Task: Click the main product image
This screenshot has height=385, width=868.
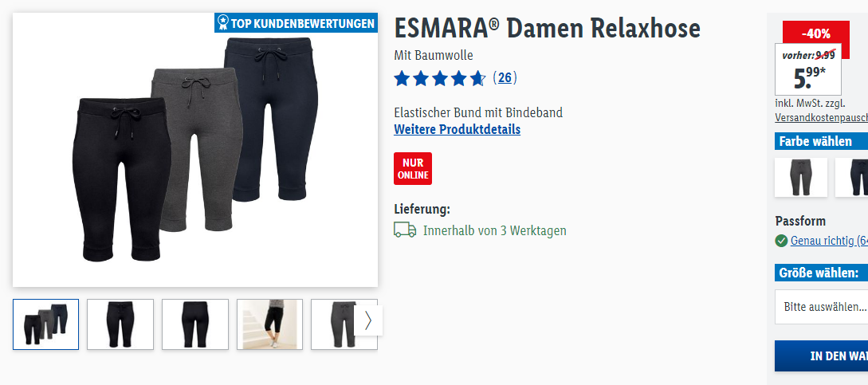Action: point(194,150)
